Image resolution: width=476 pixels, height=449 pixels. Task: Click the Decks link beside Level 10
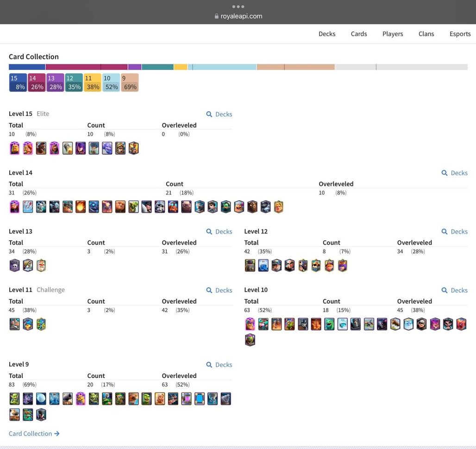(454, 290)
